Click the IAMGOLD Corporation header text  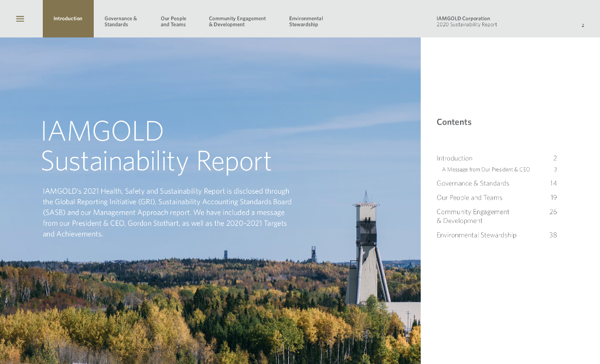[463, 18]
